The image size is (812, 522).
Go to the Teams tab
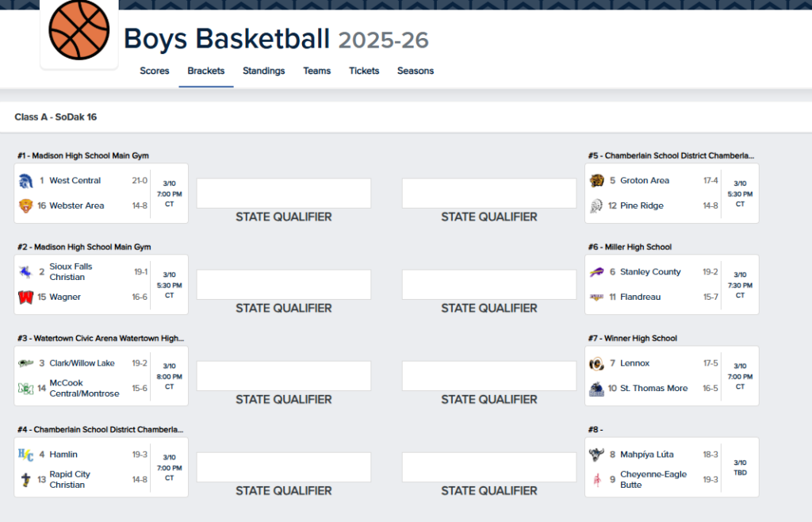pos(316,71)
